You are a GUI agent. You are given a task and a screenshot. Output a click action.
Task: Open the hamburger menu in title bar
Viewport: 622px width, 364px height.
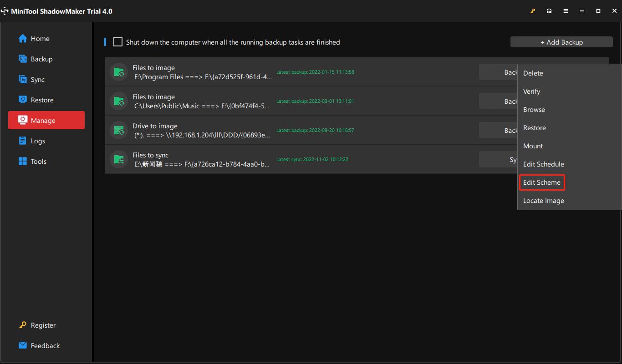(566, 11)
